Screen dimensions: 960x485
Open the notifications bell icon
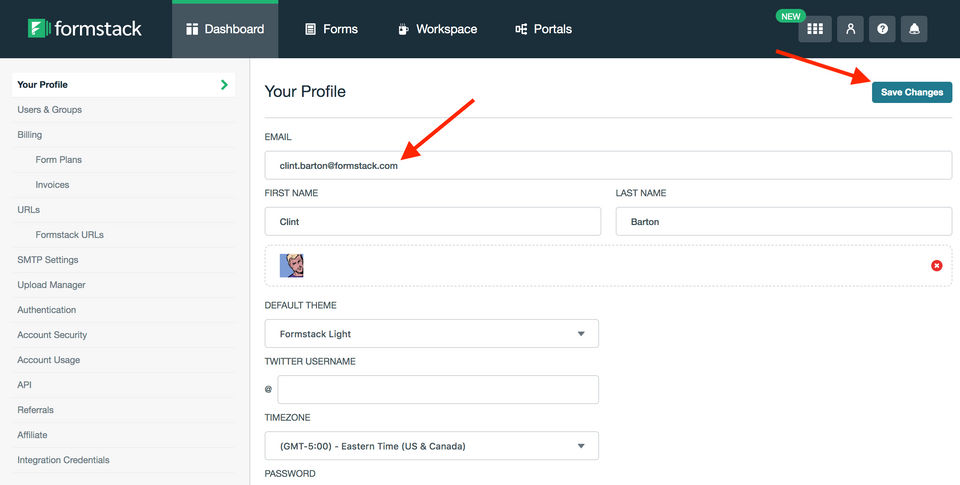point(913,29)
